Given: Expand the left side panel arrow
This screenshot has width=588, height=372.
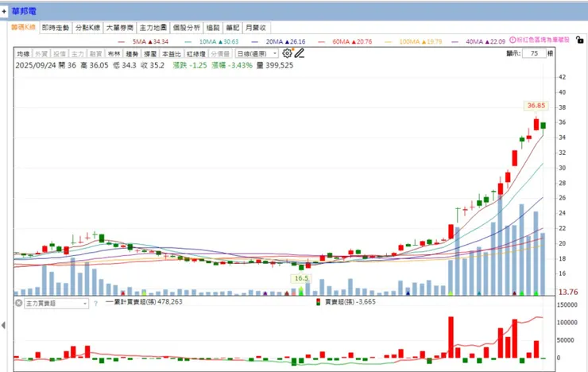Looking at the screenshot, I should (3, 325).
